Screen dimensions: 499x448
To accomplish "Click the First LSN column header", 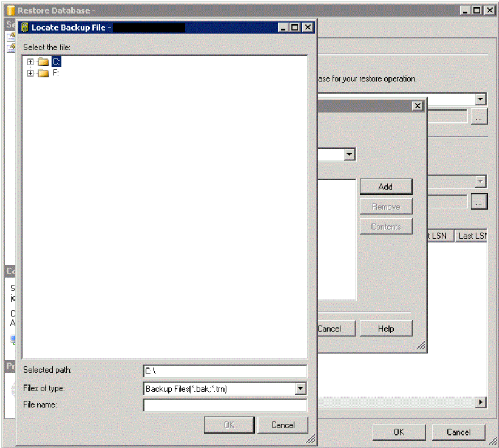I will pos(440,236).
